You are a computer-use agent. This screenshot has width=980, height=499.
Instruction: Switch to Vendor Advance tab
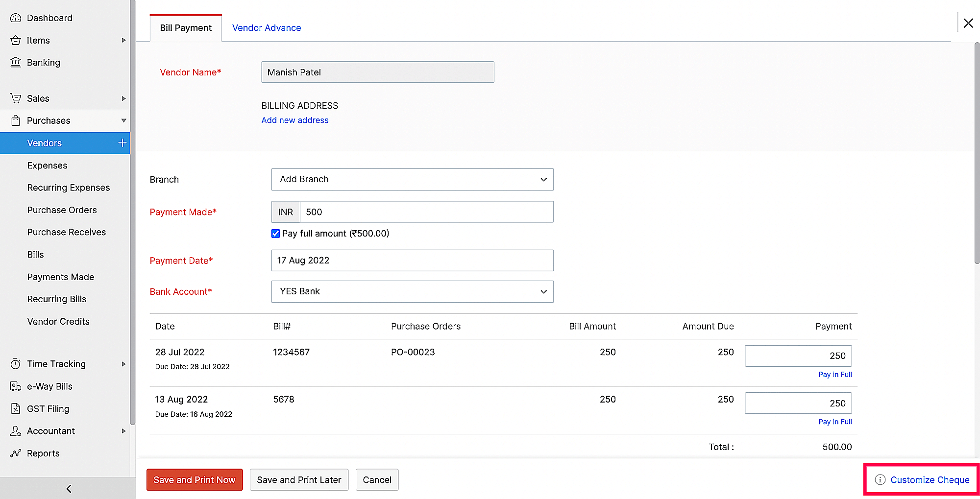[267, 28]
